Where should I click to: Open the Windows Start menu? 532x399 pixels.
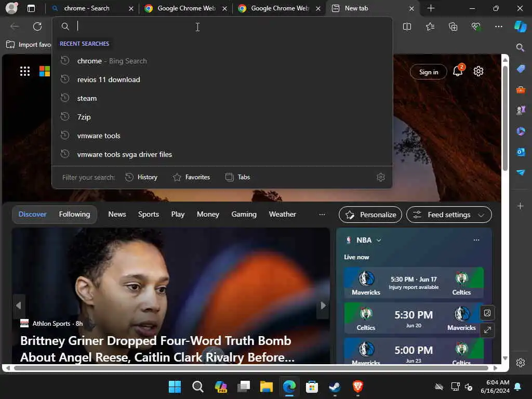(175, 387)
